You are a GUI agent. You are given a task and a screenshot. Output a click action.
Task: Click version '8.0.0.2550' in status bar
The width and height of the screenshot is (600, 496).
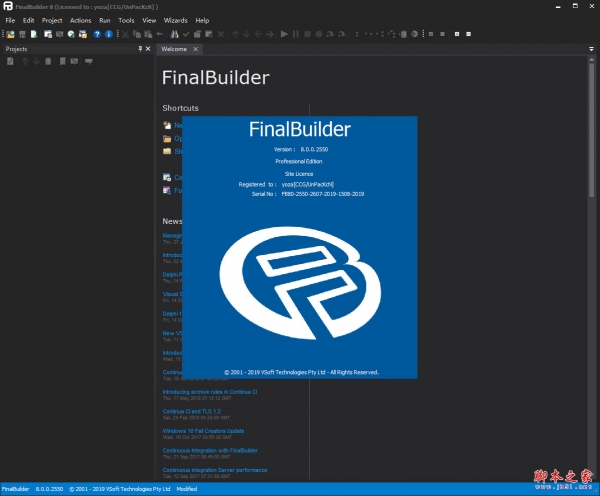49,489
